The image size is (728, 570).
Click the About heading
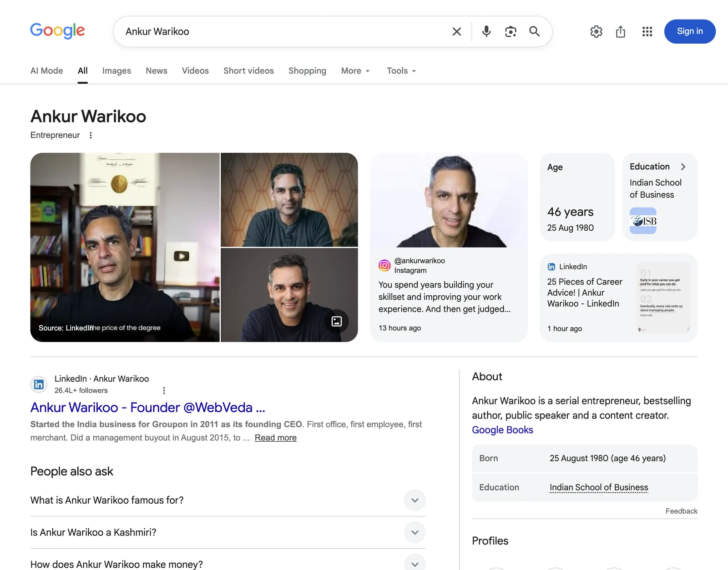[x=487, y=377]
